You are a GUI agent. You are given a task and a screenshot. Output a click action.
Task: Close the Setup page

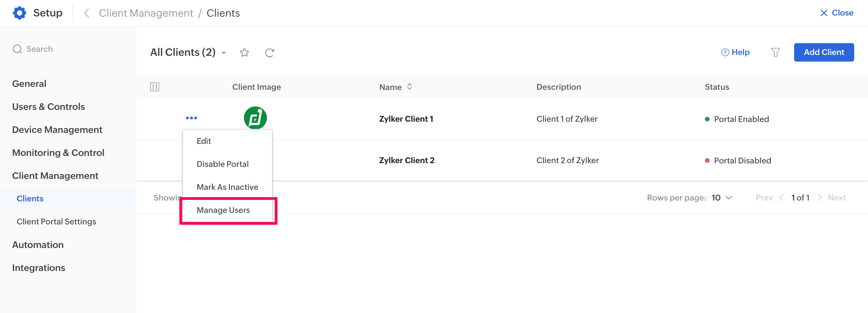837,13
